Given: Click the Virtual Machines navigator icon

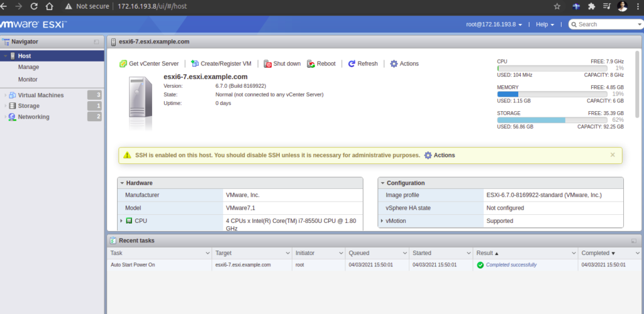Looking at the screenshot, I should (x=13, y=95).
